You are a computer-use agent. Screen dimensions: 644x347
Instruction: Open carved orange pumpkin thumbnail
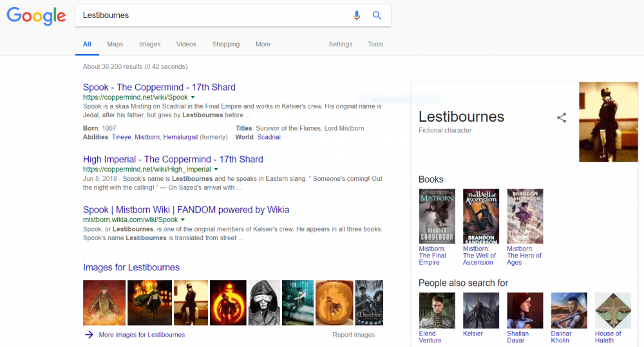pyautogui.click(x=334, y=303)
